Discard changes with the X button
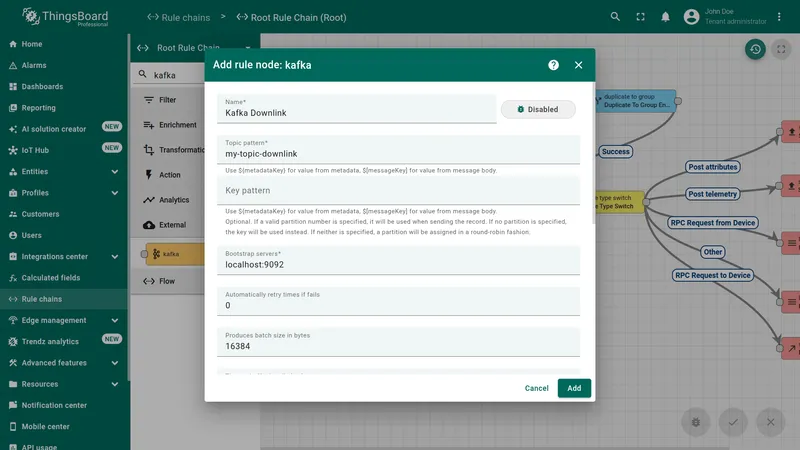The height and width of the screenshot is (450, 800). click(770, 422)
